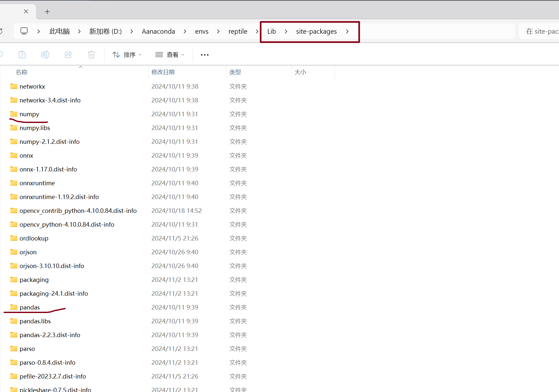Screen dimensions: 559x392
Task: Click the site-packages search box
Action: pyautogui.click(x=539, y=31)
